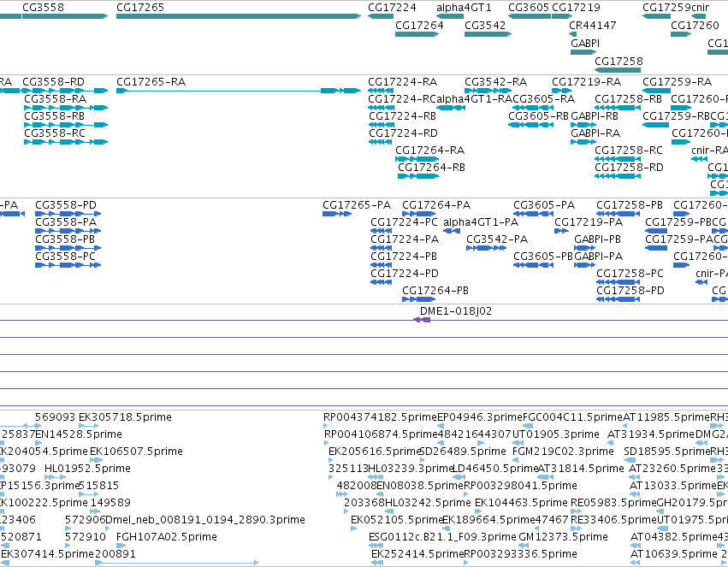Click the GABPI-RB transcript label

tap(595, 116)
